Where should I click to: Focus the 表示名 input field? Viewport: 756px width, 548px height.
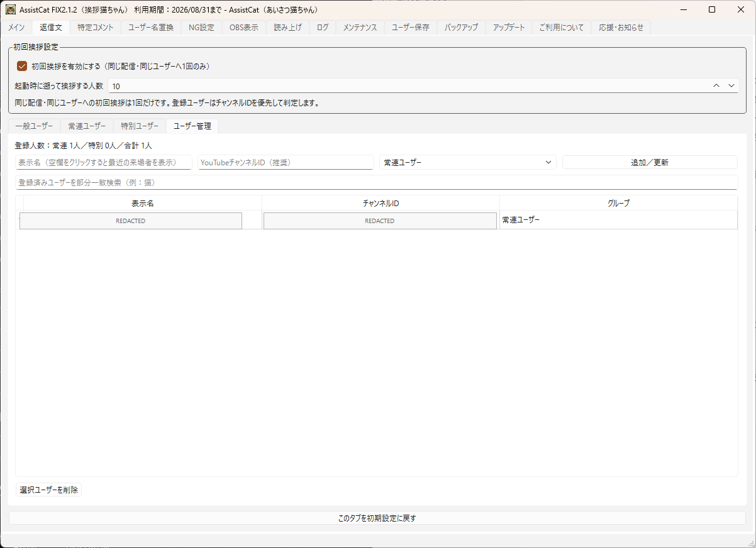coord(104,163)
